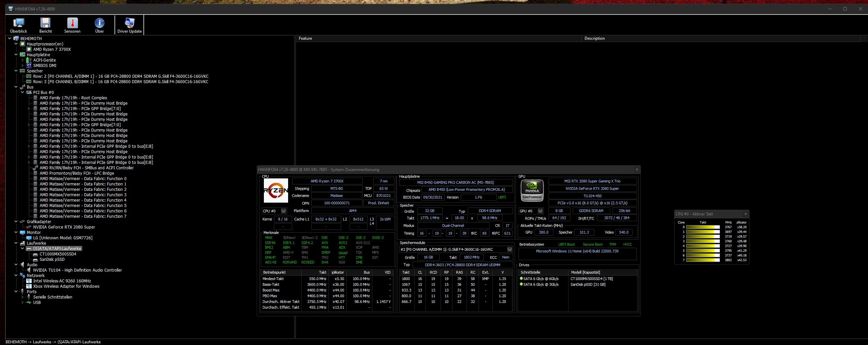Select AMD Ryzen 7 3700X tree item

click(52, 49)
